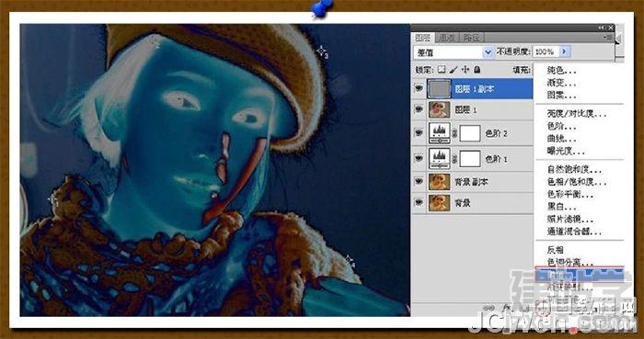
Task: Toggle visibility of 色阶 2 layer
Action: coord(419,133)
